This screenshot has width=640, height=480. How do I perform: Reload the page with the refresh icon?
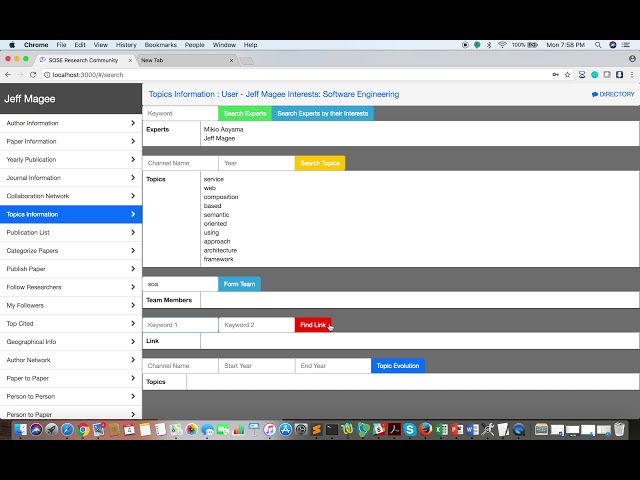(33, 75)
